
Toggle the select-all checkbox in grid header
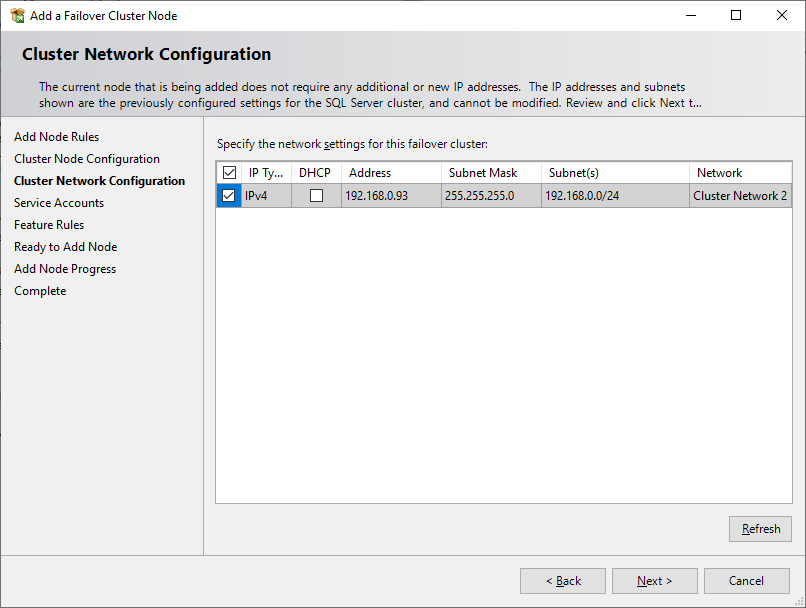[x=229, y=173]
